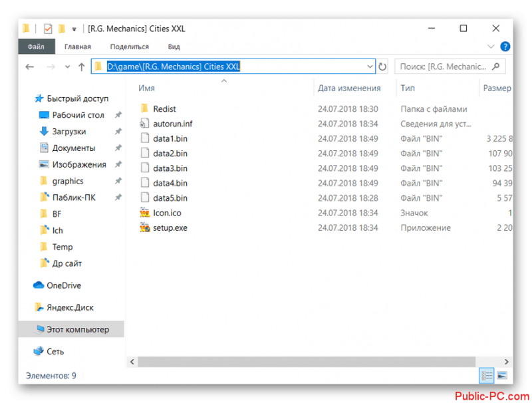Click the search magnifier icon
This screenshot has width=532, height=403.
[495, 67]
